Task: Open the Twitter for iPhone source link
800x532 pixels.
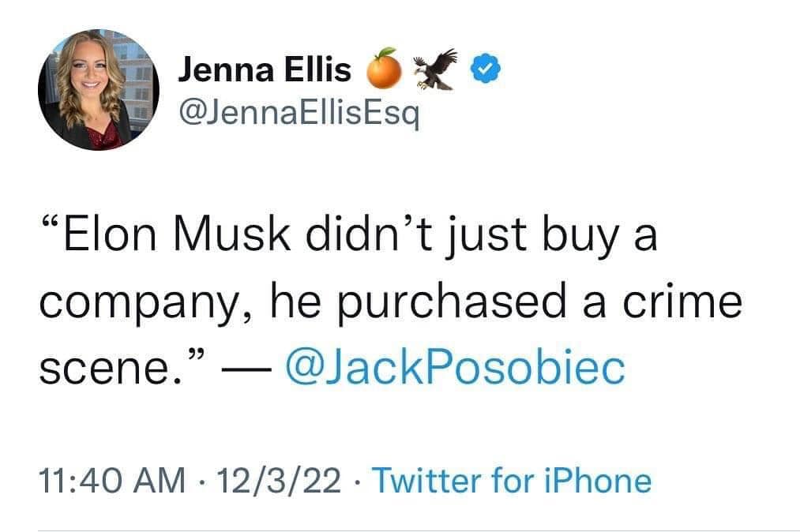Action: click(511, 480)
